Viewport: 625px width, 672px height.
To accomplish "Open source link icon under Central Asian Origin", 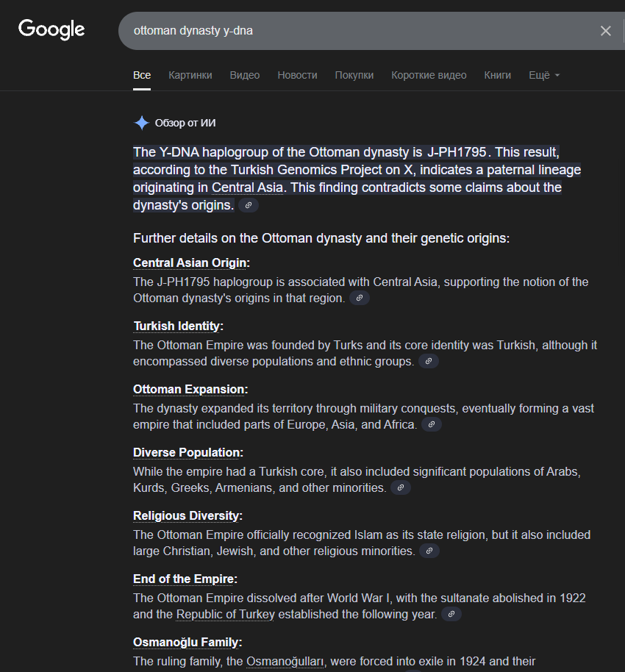I will tap(360, 299).
